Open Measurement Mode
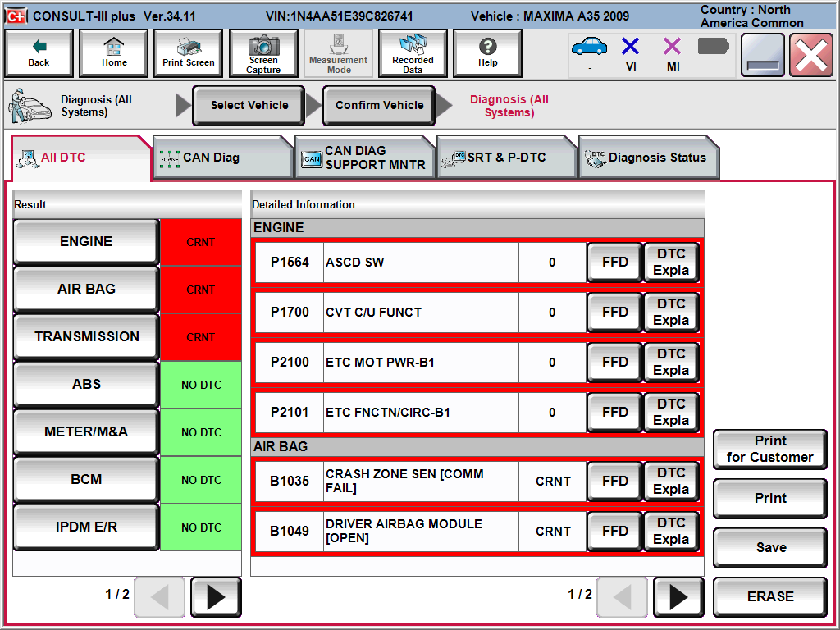The image size is (840, 630). [x=338, y=53]
